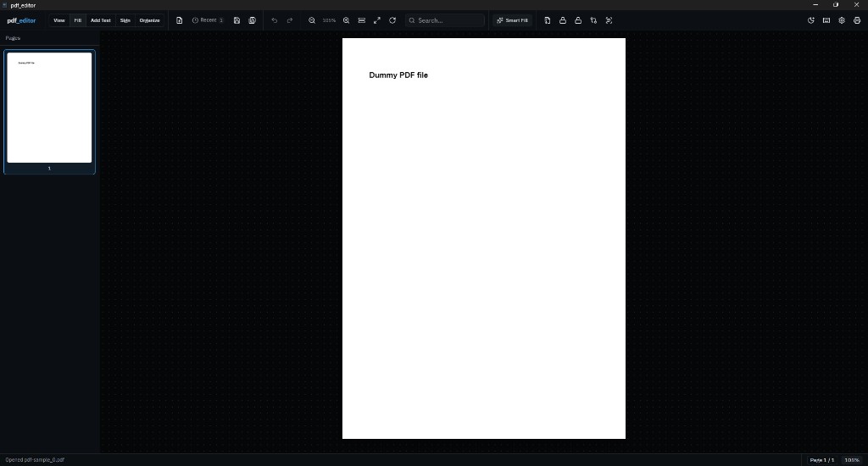Click the 105% zoom level in toolbar
The width and height of the screenshot is (868, 466).
click(x=330, y=20)
